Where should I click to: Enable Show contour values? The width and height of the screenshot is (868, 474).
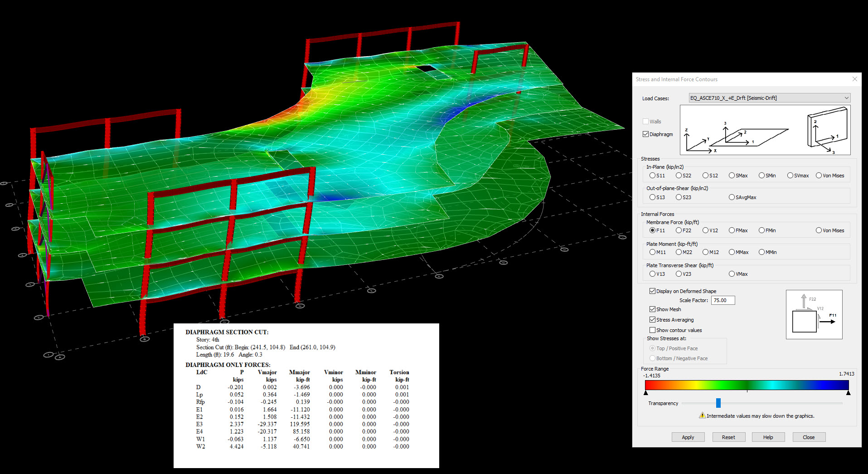click(652, 330)
